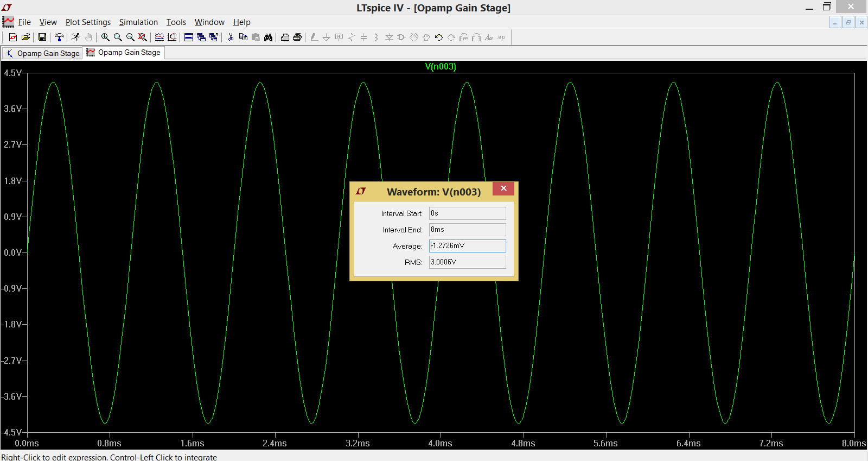Click the Interval End field
Screen dimensions: 868x461
(467, 230)
